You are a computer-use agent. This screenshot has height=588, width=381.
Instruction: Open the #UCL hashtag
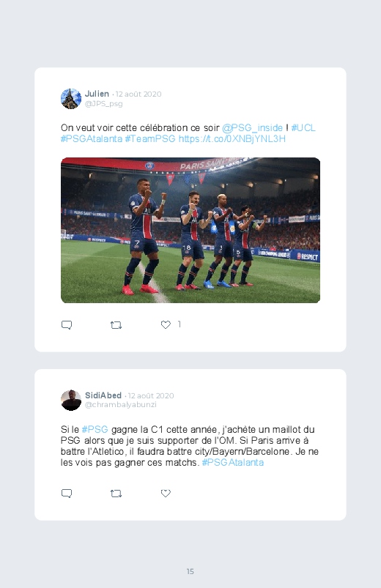[x=303, y=128]
